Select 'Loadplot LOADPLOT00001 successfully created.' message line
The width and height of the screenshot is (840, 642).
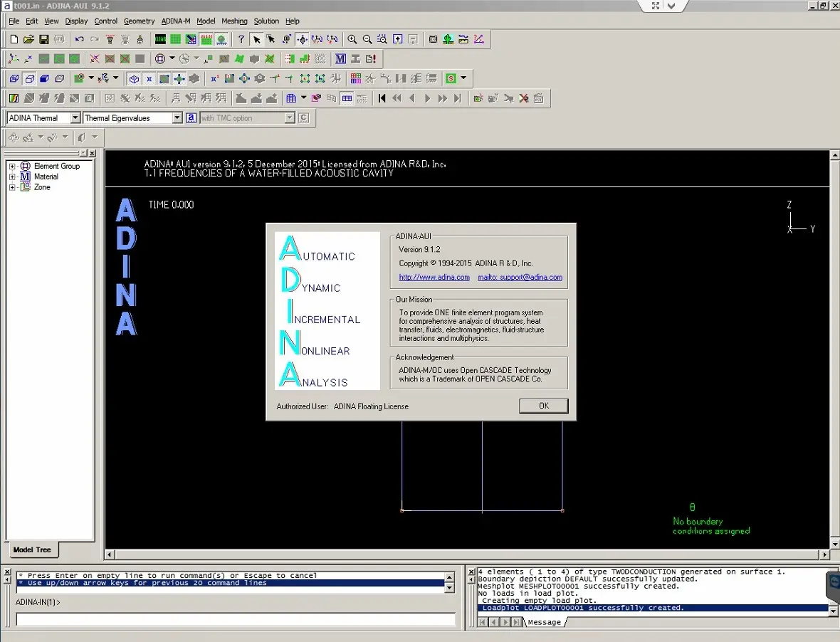click(653, 609)
